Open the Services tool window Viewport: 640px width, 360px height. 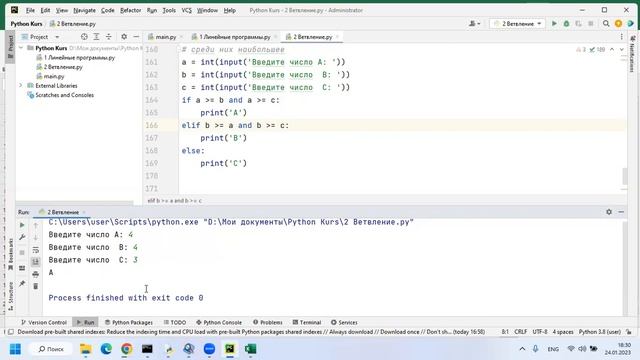pos(344,322)
